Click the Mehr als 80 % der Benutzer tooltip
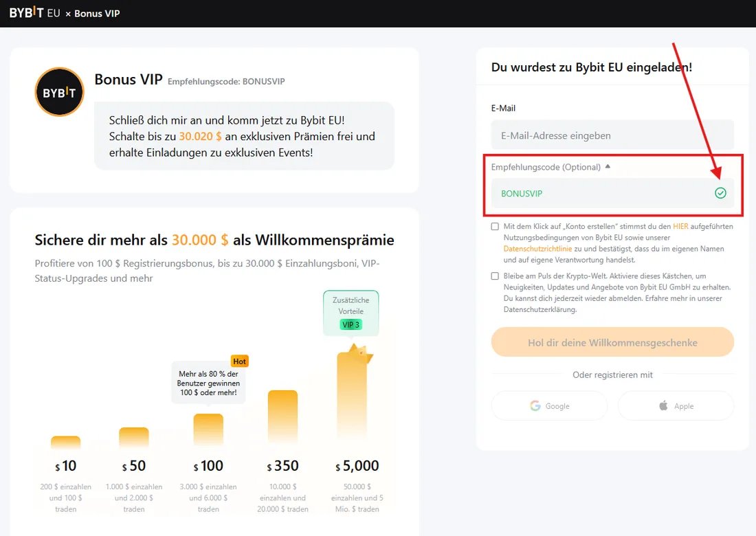Screen dimensions: 756x536 pyautogui.click(x=208, y=383)
